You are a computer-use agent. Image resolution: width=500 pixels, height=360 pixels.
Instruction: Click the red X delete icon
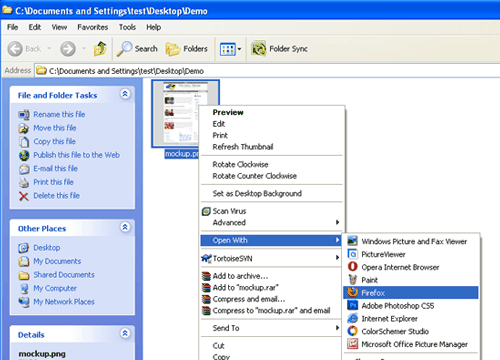point(24,196)
